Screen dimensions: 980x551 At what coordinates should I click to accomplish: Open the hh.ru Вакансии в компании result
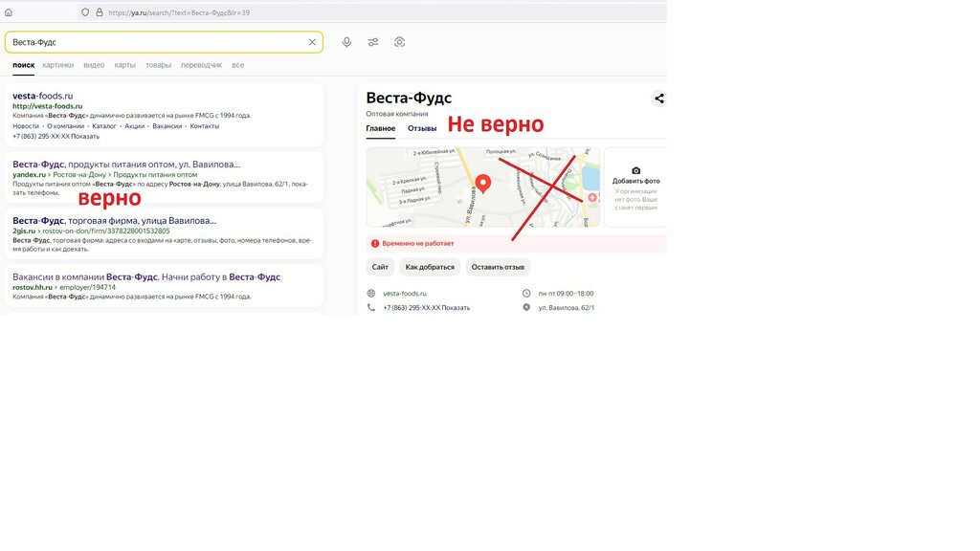146,276
